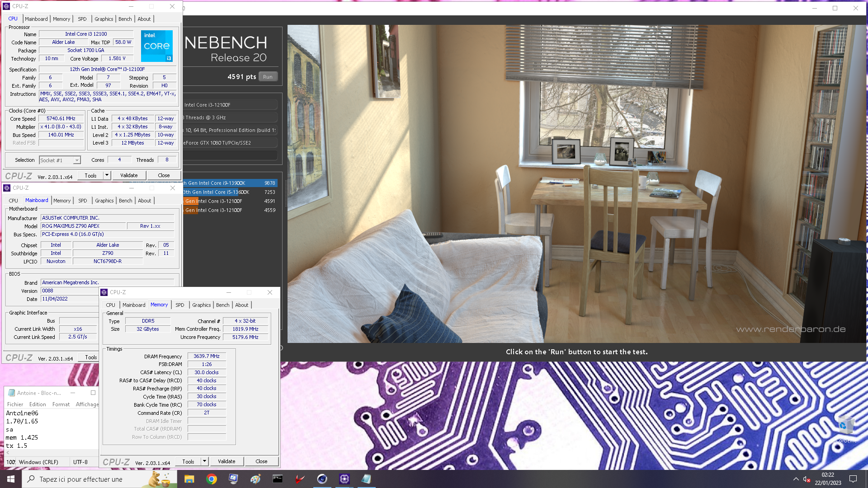Click the Intel Core i3 logo badge
Viewport: 868px width, 488px height.
[x=156, y=46]
